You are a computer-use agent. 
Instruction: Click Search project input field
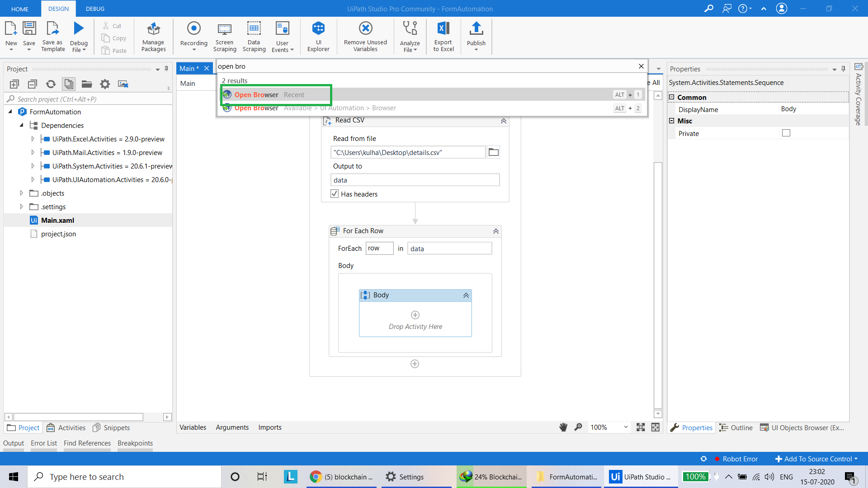click(88, 99)
